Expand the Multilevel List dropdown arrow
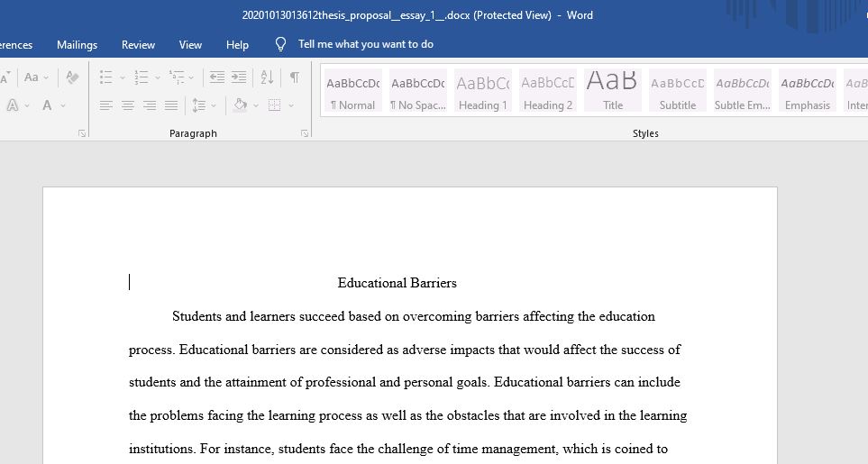This screenshot has height=464, width=868. coord(191,78)
